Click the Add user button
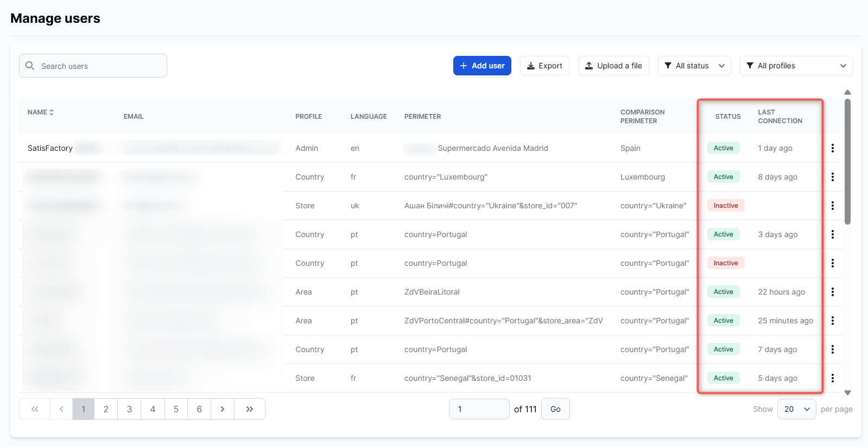 click(x=482, y=66)
